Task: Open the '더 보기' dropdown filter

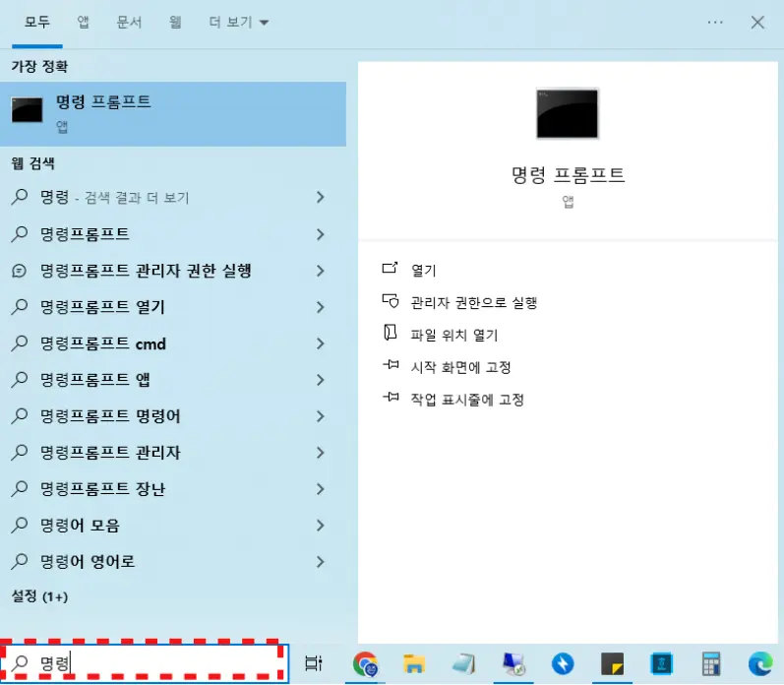Action: click(x=239, y=22)
